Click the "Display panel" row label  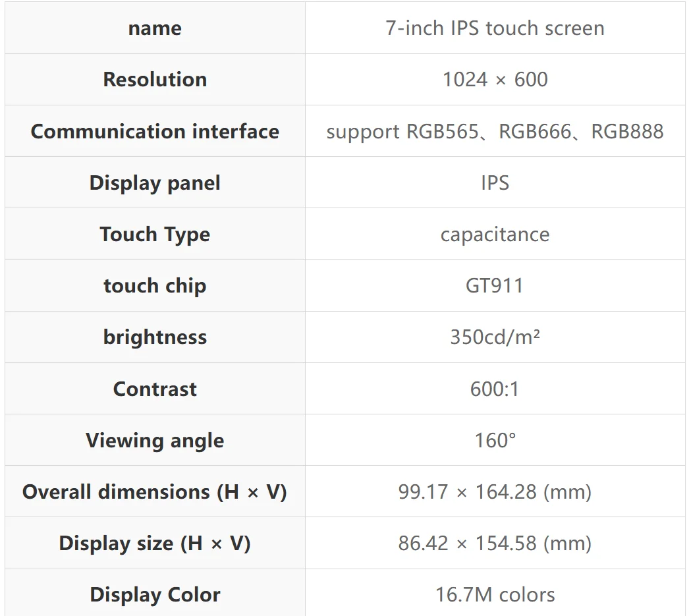155,182
